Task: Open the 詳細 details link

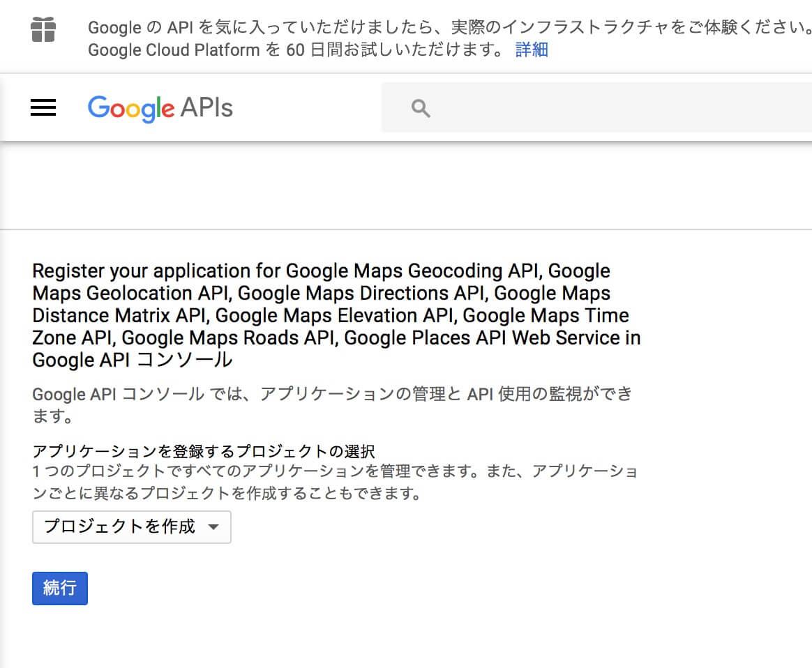Action: tap(532, 50)
